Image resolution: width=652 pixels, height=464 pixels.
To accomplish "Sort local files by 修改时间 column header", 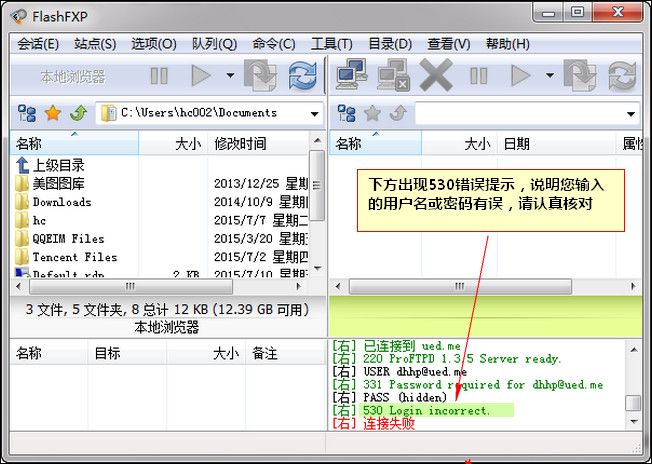I will tap(240, 144).
